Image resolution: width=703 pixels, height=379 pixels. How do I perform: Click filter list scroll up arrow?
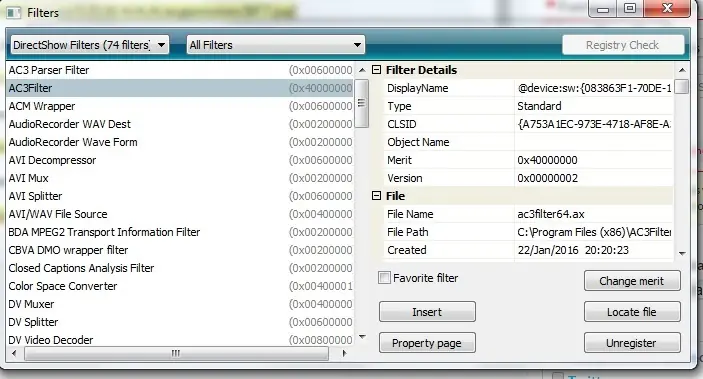point(362,70)
